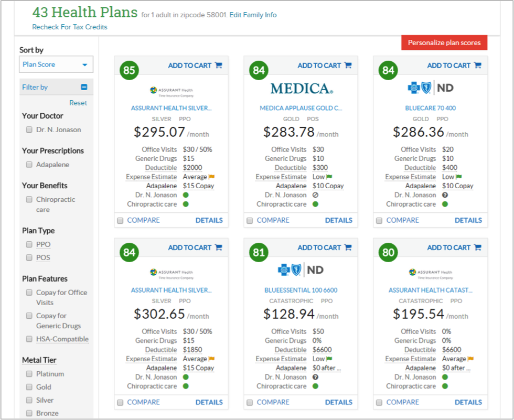Click cart icon on Assurant $295.07 plan

point(218,65)
